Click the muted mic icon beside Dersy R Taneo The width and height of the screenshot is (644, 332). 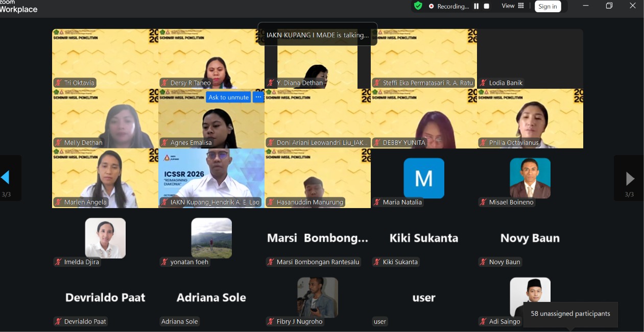coord(165,83)
